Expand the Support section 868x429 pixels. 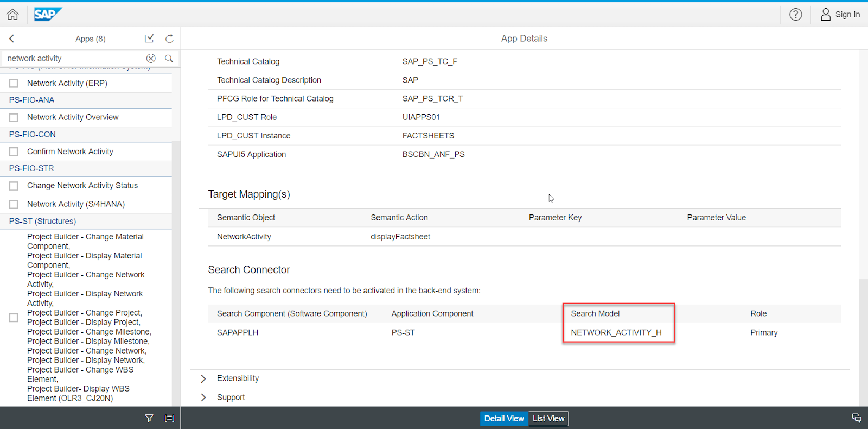[x=203, y=398]
